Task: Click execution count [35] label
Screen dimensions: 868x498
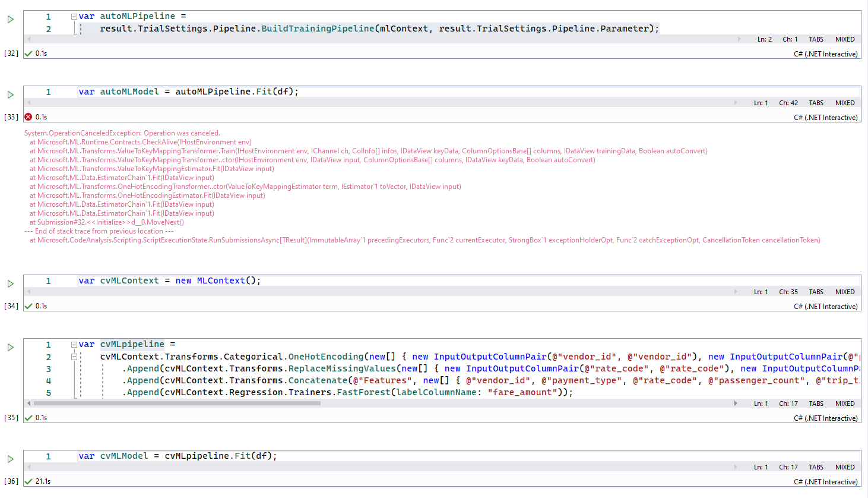Action: pos(11,418)
